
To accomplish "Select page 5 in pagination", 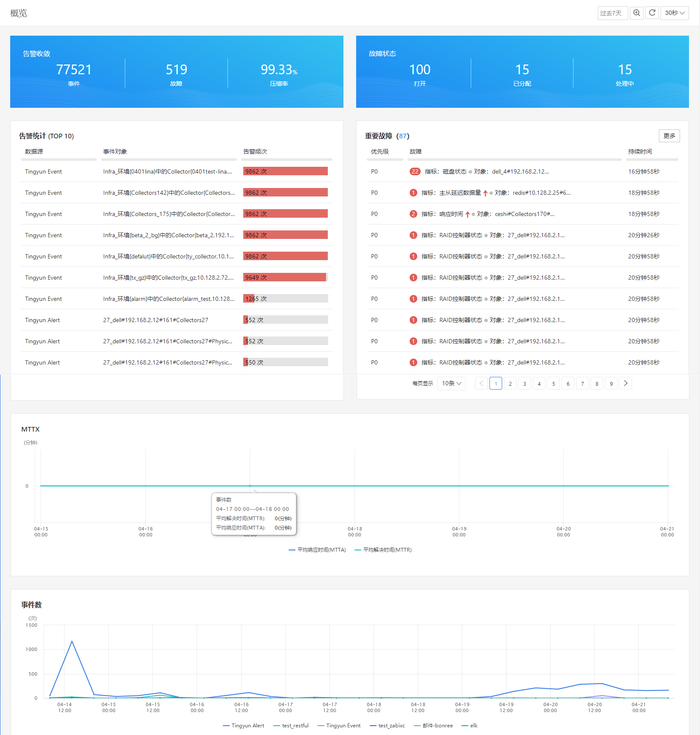I will coord(553,384).
